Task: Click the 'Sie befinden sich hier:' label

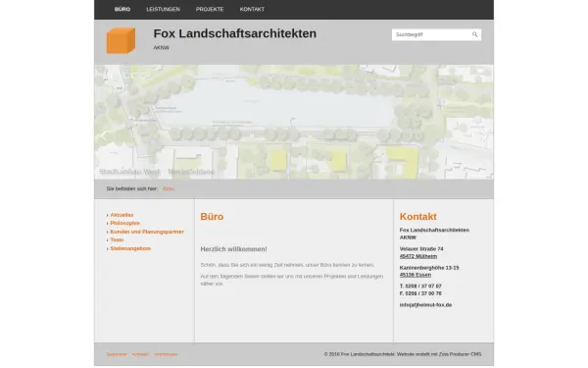Action: [132, 188]
